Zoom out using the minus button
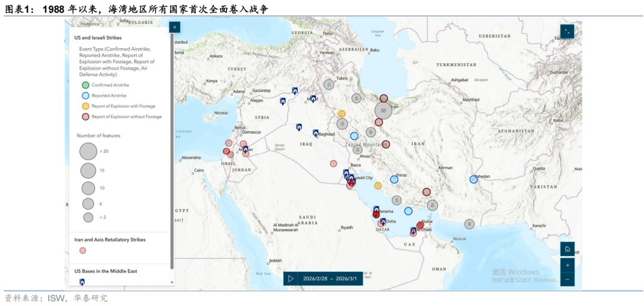 tap(567, 279)
